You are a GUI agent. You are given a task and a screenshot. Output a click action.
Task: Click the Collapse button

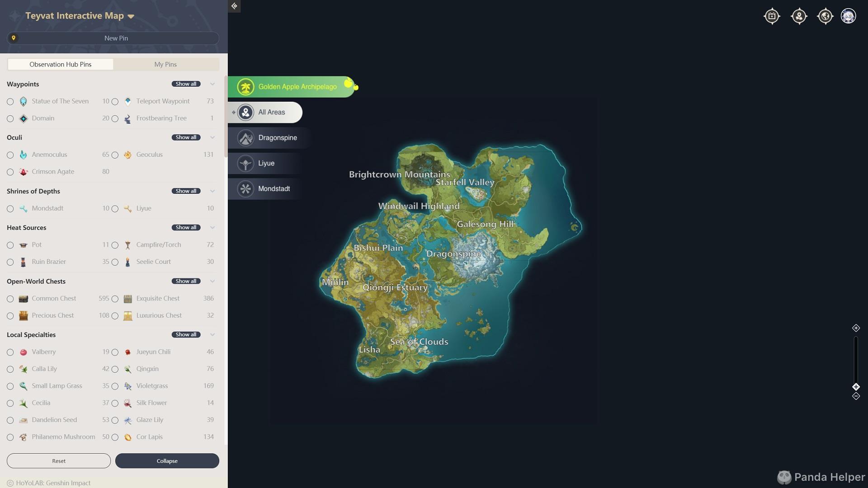click(x=167, y=461)
